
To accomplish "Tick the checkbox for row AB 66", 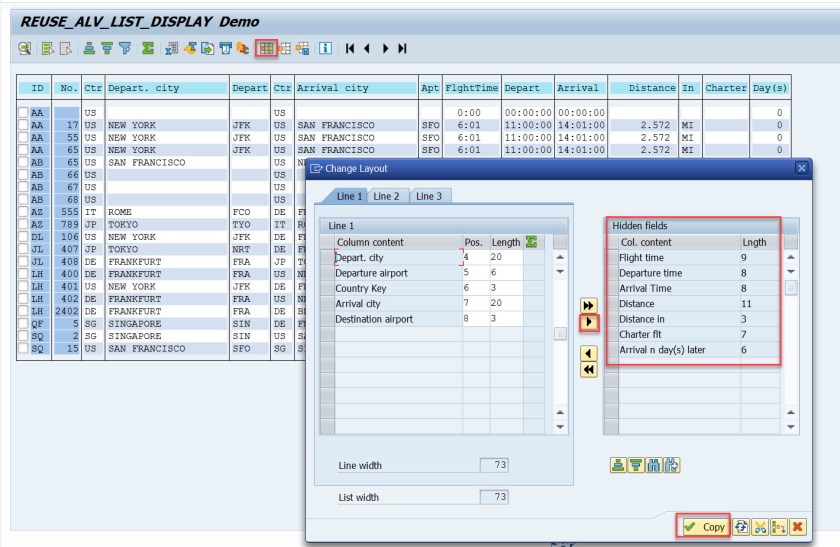I will 23,175.
